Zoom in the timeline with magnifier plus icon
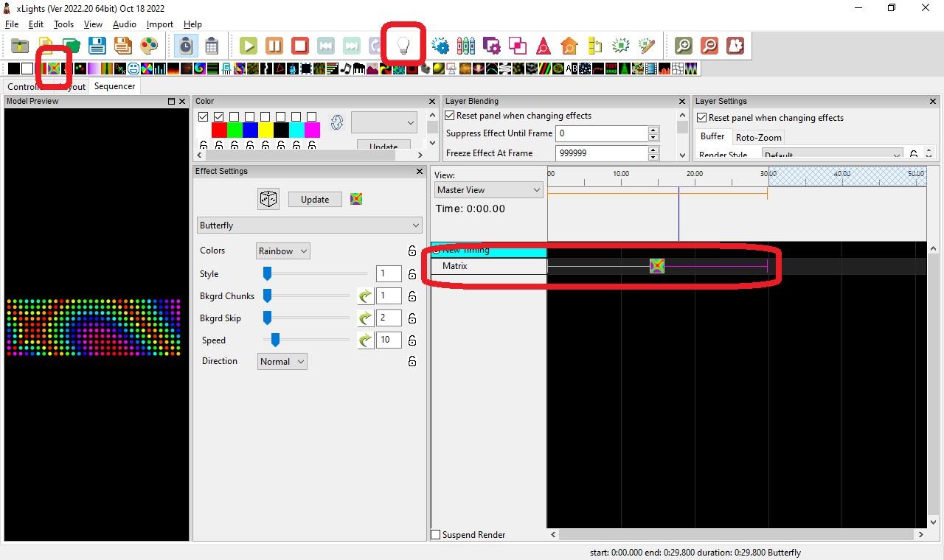 point(684,46)
